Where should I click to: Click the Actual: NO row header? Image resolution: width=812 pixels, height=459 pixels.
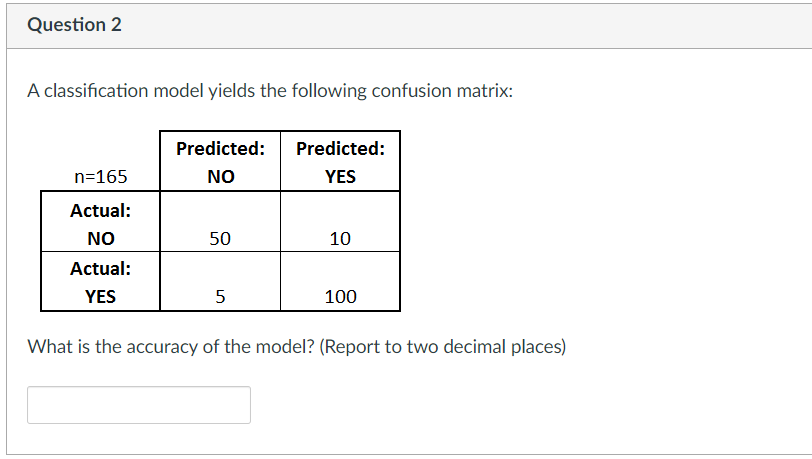tap(100, 222)
